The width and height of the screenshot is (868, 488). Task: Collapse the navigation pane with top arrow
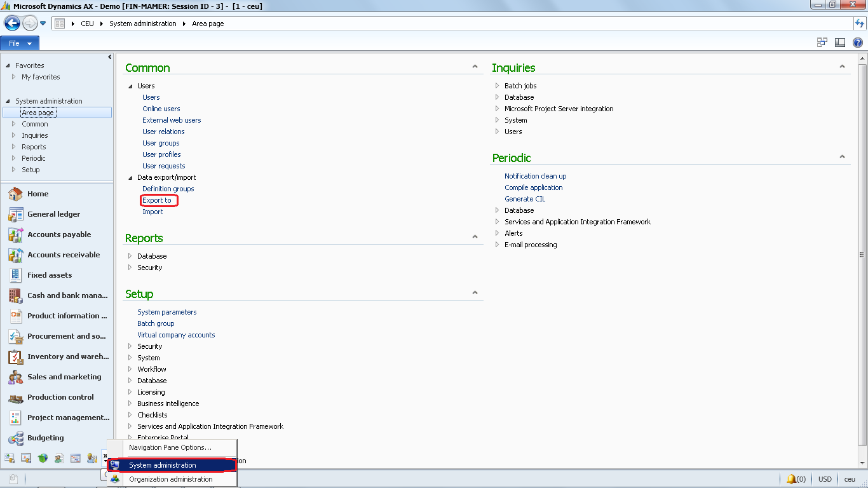click(110, 57)
